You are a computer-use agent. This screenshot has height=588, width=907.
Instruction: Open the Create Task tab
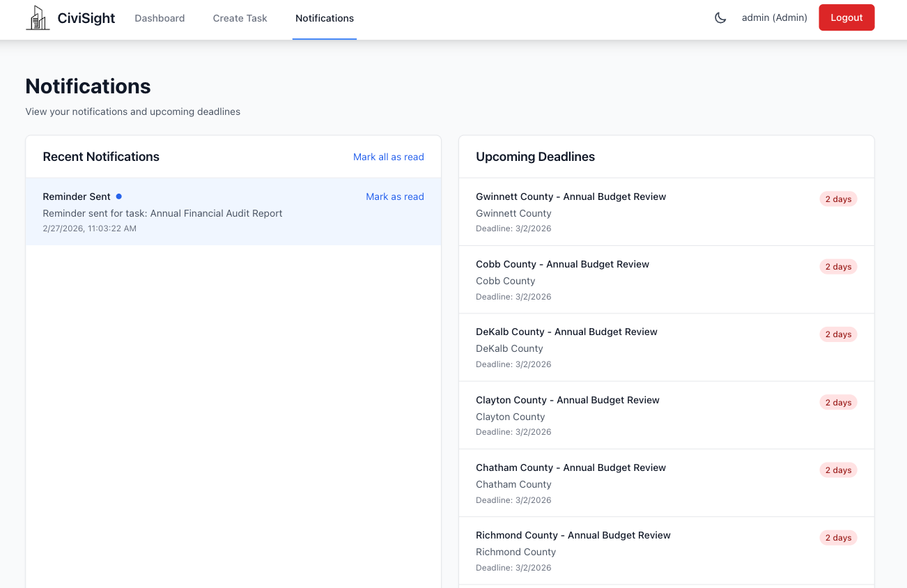(x=240, y=18)
